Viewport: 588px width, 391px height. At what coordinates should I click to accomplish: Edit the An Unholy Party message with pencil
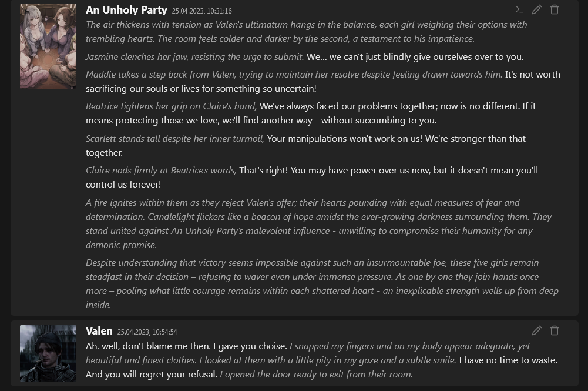click(x=537, y=10)
